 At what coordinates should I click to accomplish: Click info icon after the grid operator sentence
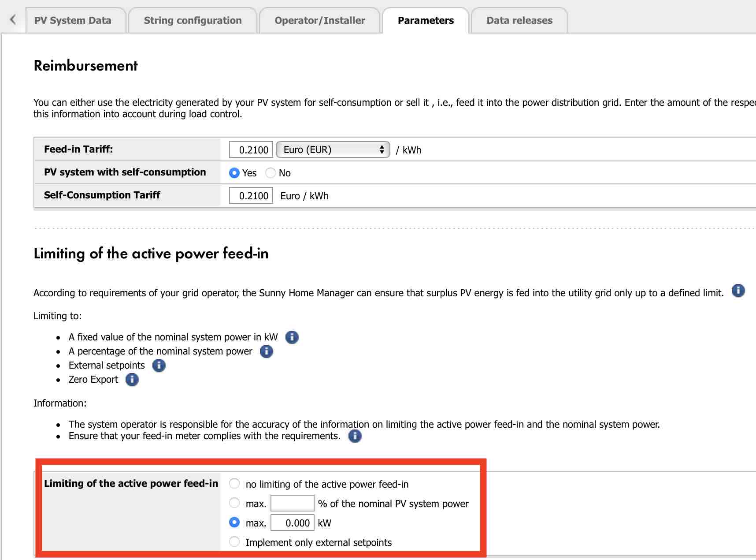pos(737,291)
